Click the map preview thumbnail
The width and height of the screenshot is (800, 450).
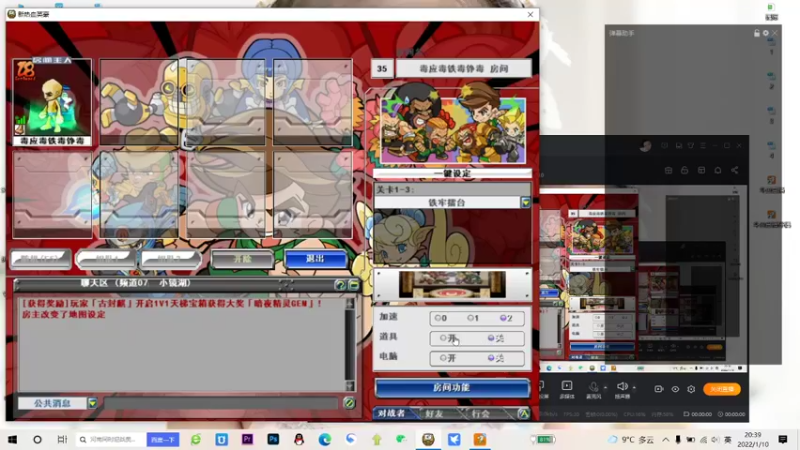[452, 284]
